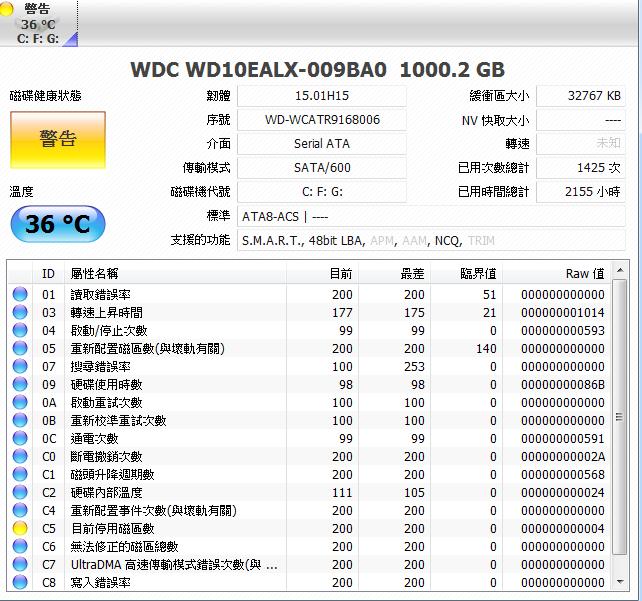Click the blue status icon for 09 硬碟使用時數
The height and width of the screenshot is (601, 642).
20,384
